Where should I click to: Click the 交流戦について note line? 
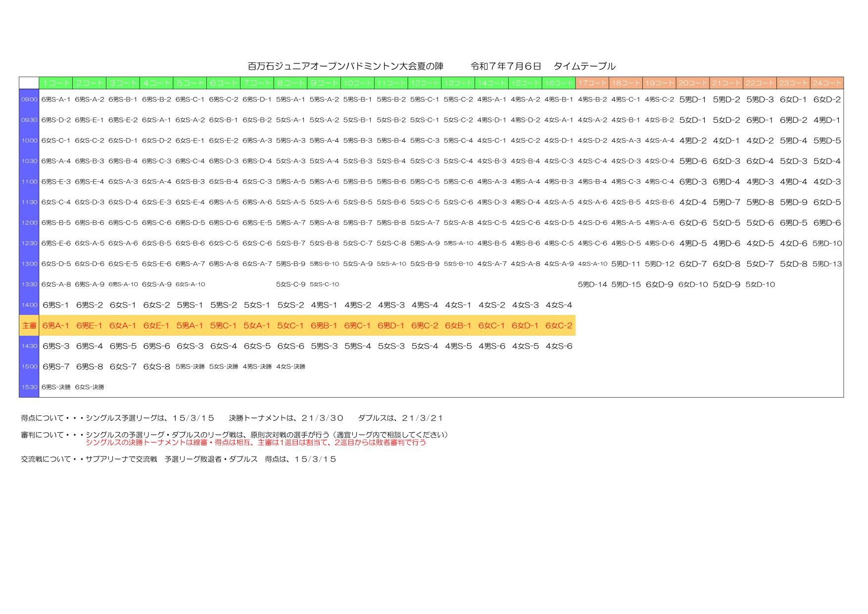[178, 460]
